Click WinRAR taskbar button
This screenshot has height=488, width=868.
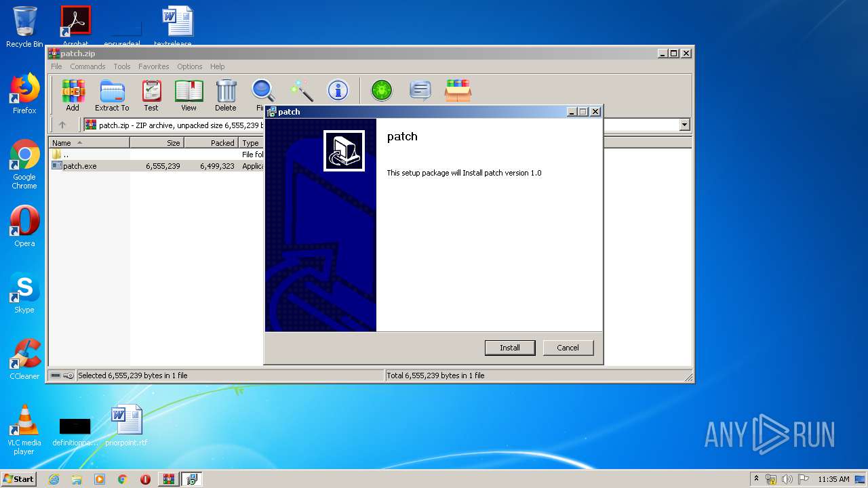point(168,479)
